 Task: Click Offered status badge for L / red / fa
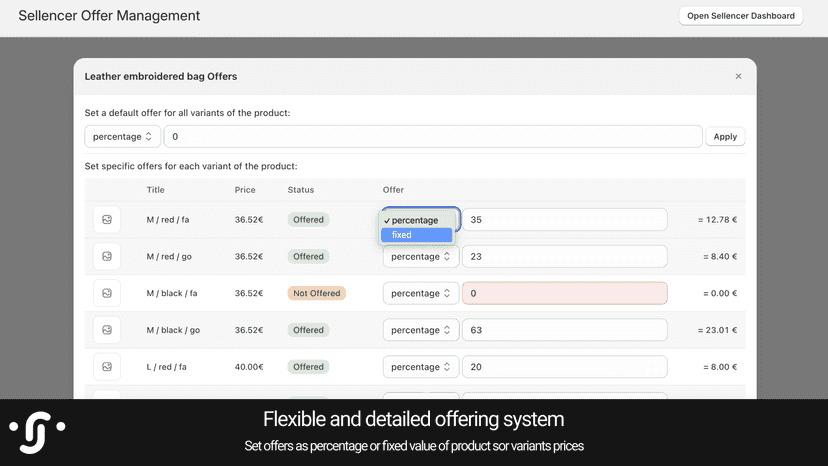[x=308, y=367]
